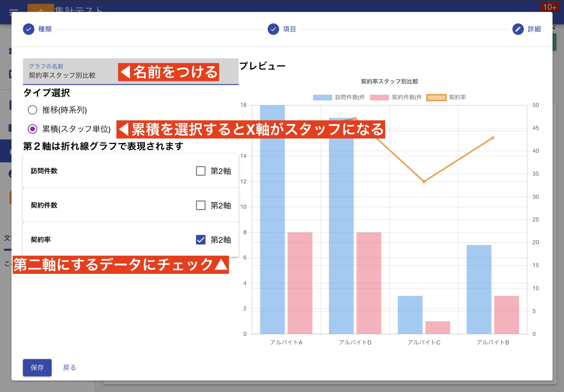564x392 pixels.
Task: Switch to the 項目 step label
Action: click(x=289, y=29)
